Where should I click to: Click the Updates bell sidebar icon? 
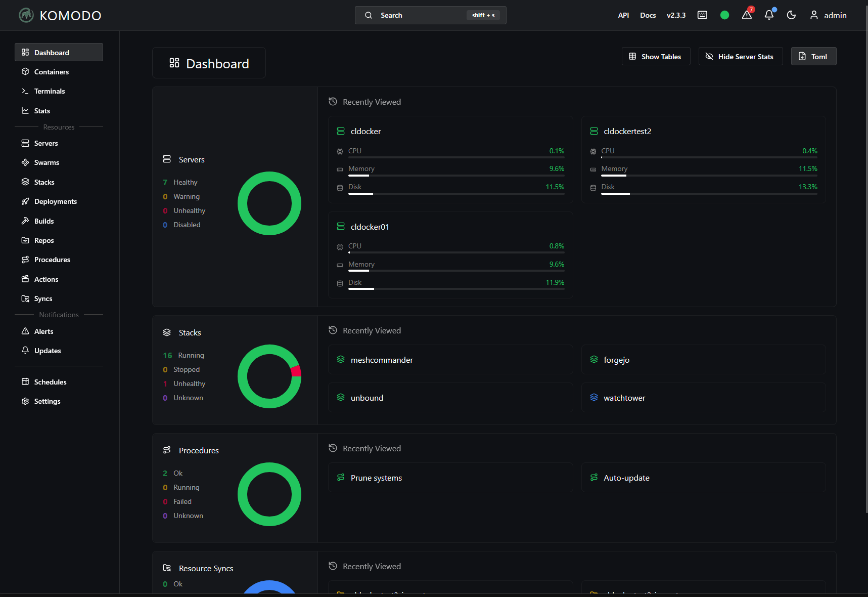(x=25, y=350)
